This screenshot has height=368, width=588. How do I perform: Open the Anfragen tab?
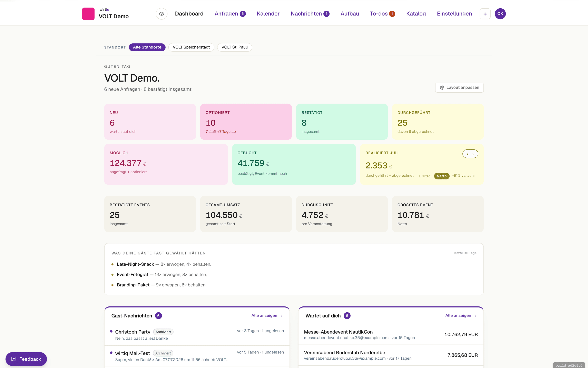230,14
